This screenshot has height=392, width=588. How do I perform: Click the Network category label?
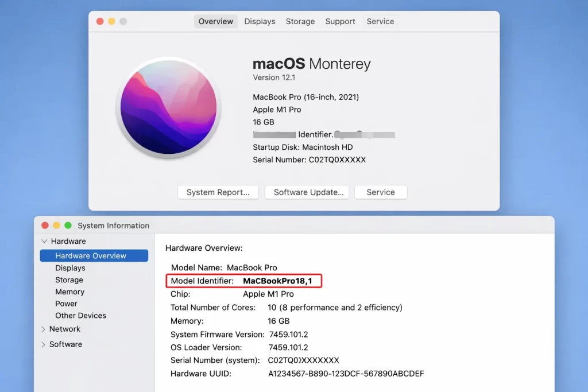(64, 329)
